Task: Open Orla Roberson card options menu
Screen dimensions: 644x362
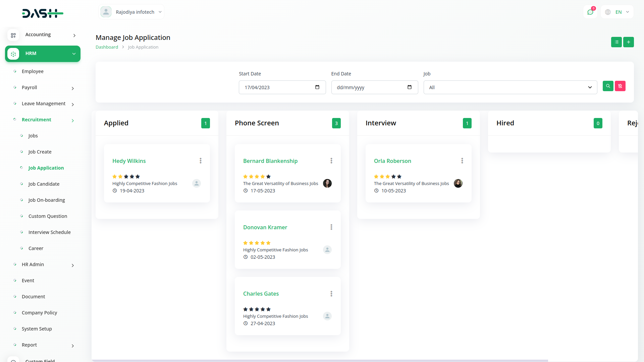Action: 462,161
